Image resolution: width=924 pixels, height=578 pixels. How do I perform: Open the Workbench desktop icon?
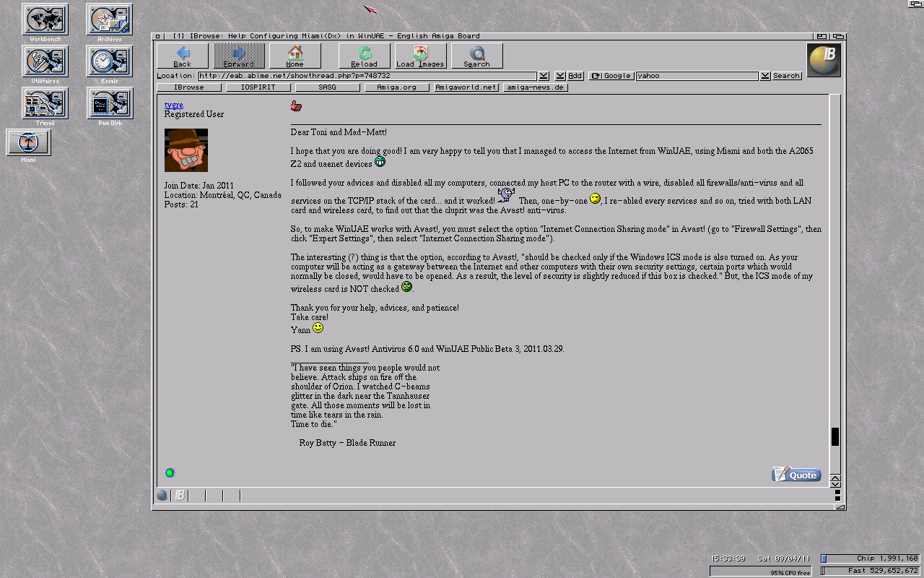[45, 20]
